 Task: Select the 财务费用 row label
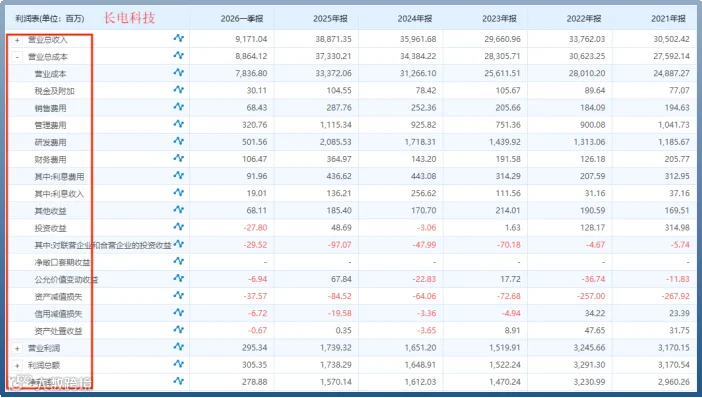(50, 159)
